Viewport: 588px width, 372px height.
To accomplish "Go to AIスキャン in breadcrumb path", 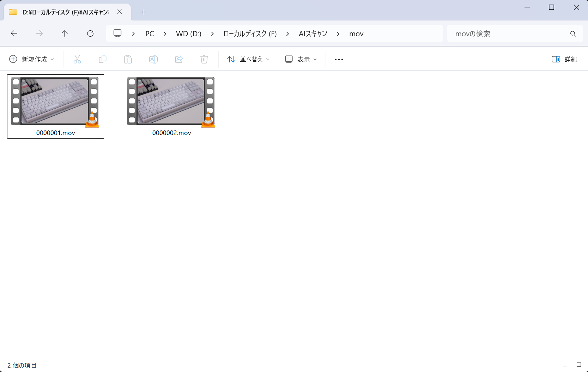I will coord(313,34).
